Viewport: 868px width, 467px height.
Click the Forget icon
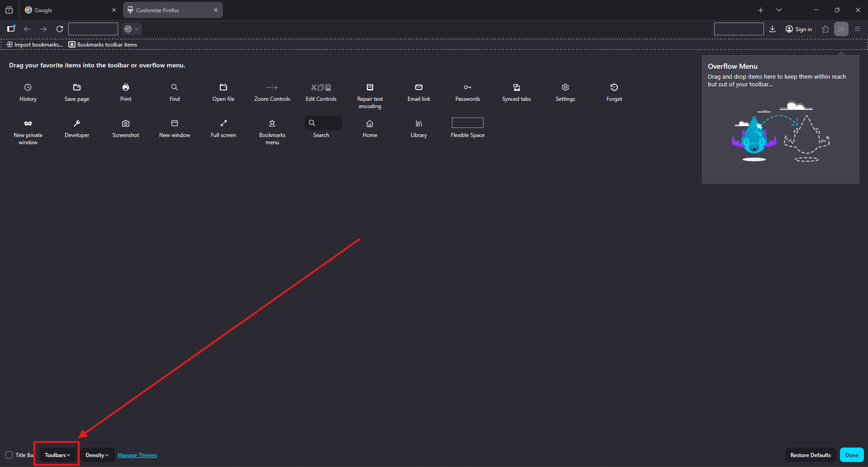614,87
